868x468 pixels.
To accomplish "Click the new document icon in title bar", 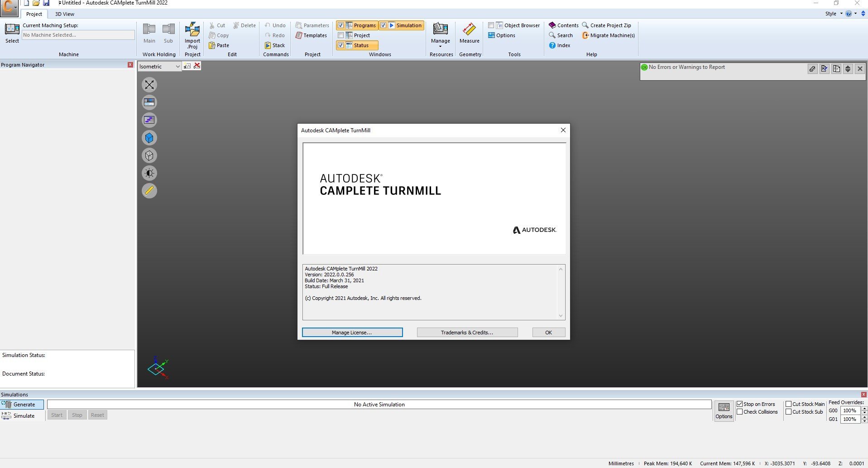I will point(26,3).
